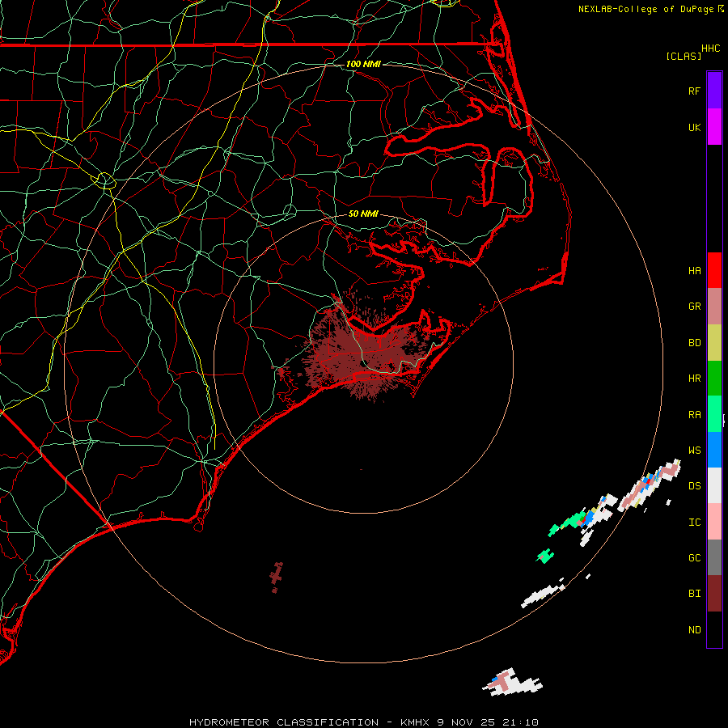Click the WS legend label
The height and width of the screenshot is (728, 728).
pos(694,450)
